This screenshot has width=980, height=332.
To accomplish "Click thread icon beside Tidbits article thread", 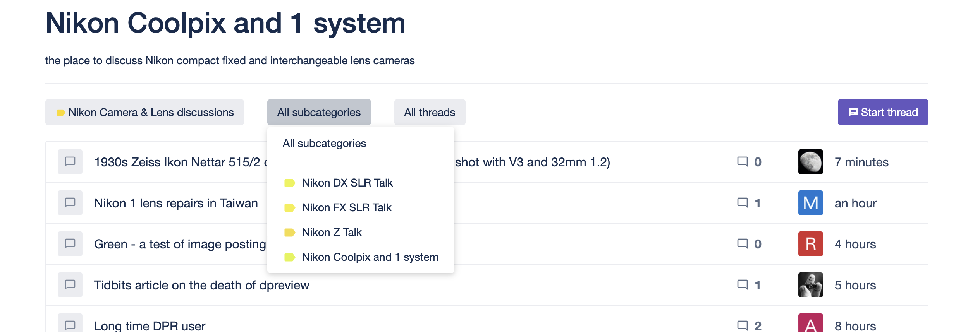I will coord(70,285).
